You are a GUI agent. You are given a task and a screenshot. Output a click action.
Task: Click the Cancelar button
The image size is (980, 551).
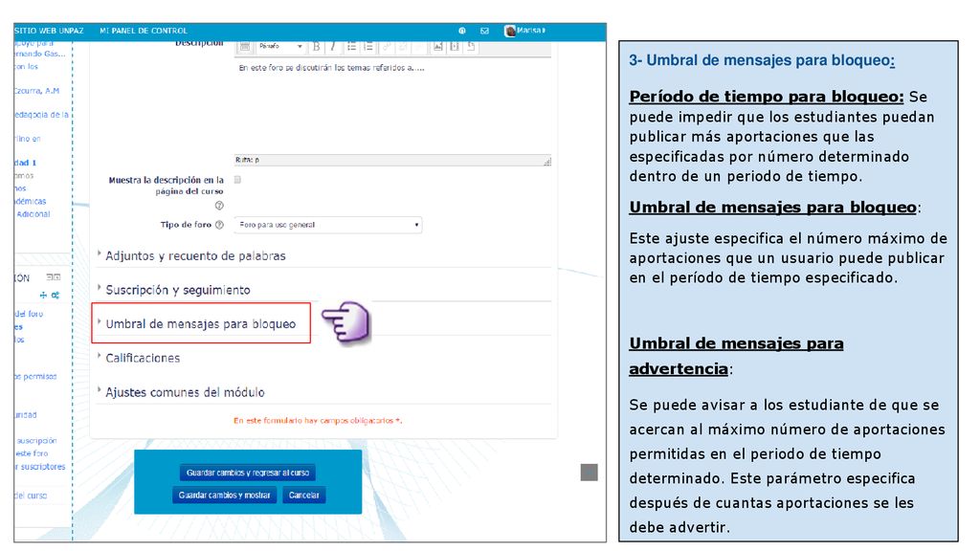(x=303, y=496)
